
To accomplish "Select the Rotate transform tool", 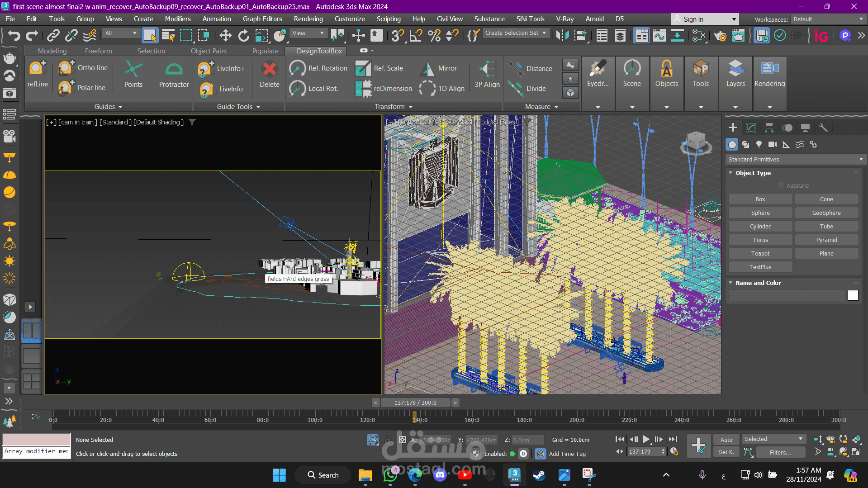I will pos(243,35).
